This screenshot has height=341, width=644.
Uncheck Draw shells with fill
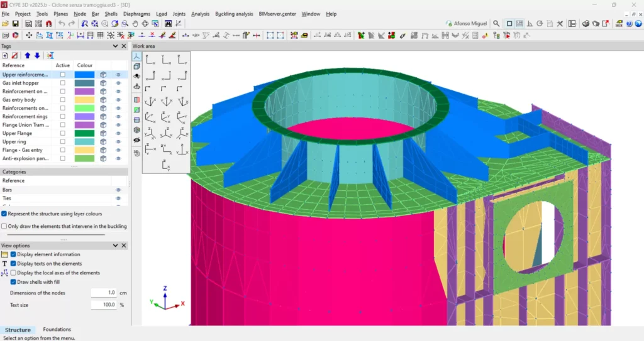pos(13,282)
